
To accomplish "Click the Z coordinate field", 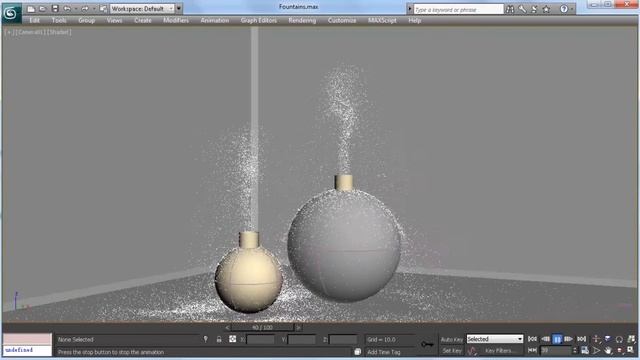I will [343, 339].
